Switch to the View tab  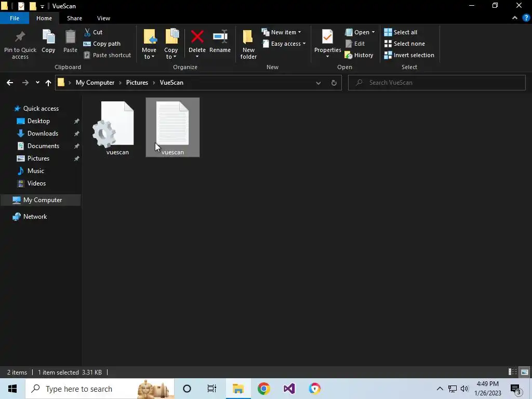(x=103, y=18)
